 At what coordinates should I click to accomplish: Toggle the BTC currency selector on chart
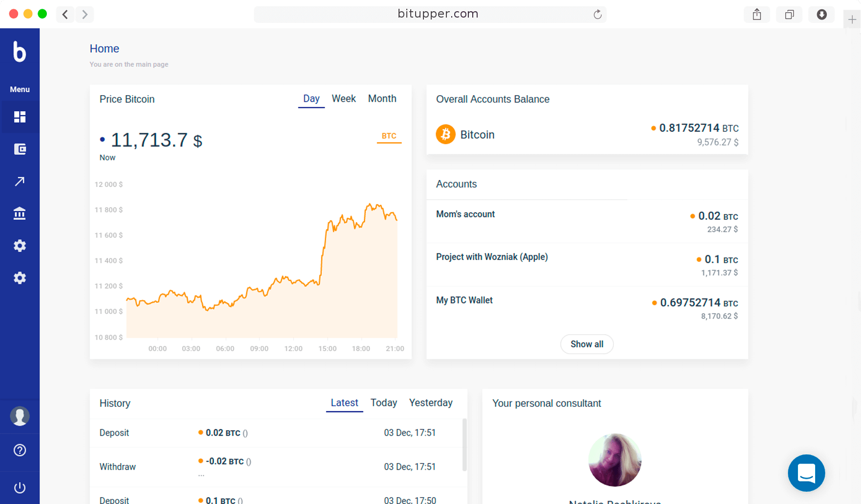coord(389,136)
